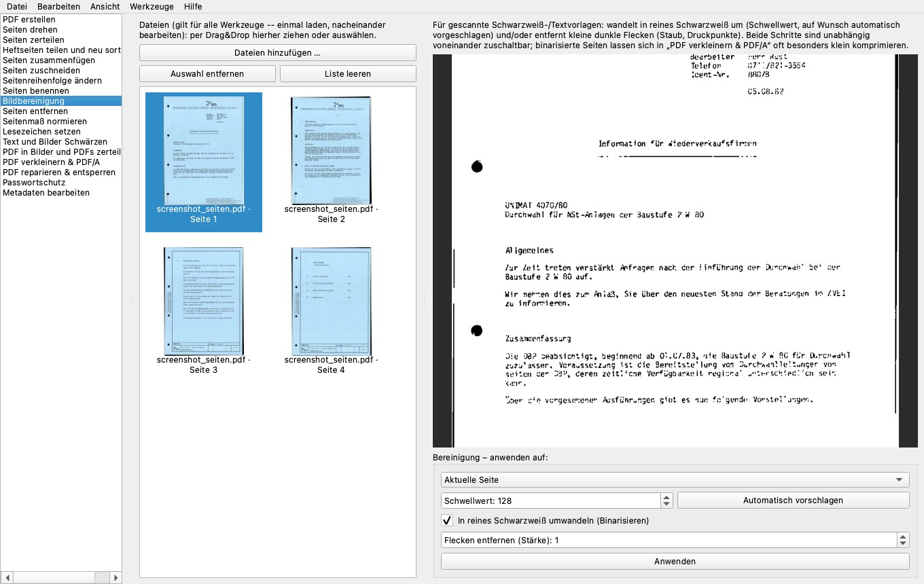The height and width of the screenshot is (584, 924).
Task: Click sidebar horizontal scrollbar left arrow
Action: (x=6, y=578)
